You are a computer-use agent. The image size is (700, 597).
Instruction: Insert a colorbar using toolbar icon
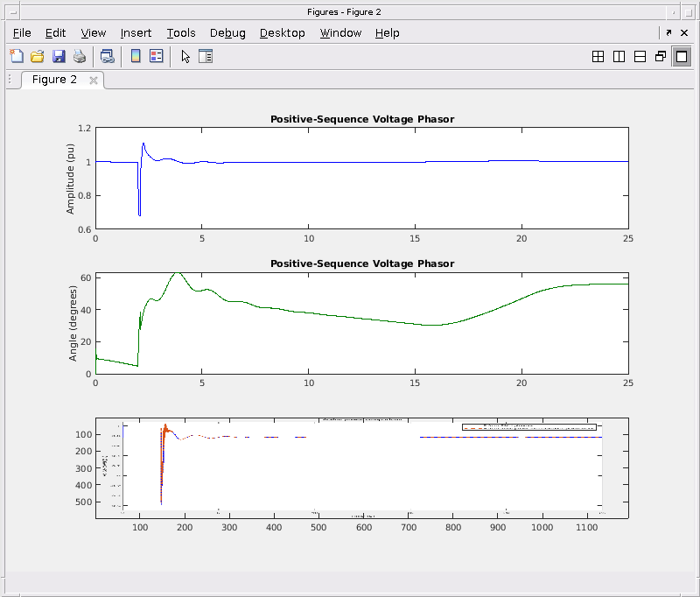click(x=136, y=56)
